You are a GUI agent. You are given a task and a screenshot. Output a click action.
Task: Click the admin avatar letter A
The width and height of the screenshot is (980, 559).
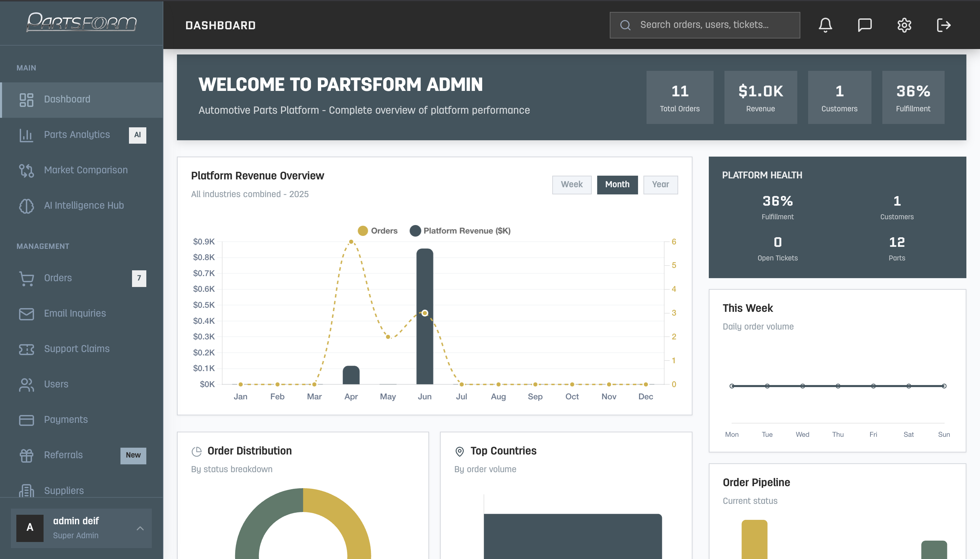(30, 528)
